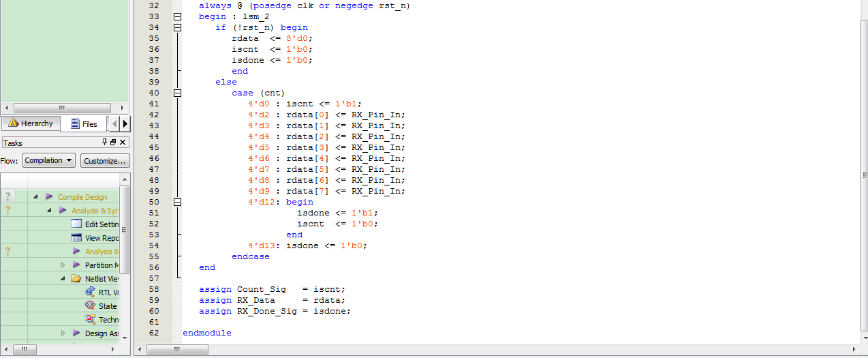Open Edit Settings icon in Tasks
Viewport: 868px width, 358px height.
coord(76,224)
